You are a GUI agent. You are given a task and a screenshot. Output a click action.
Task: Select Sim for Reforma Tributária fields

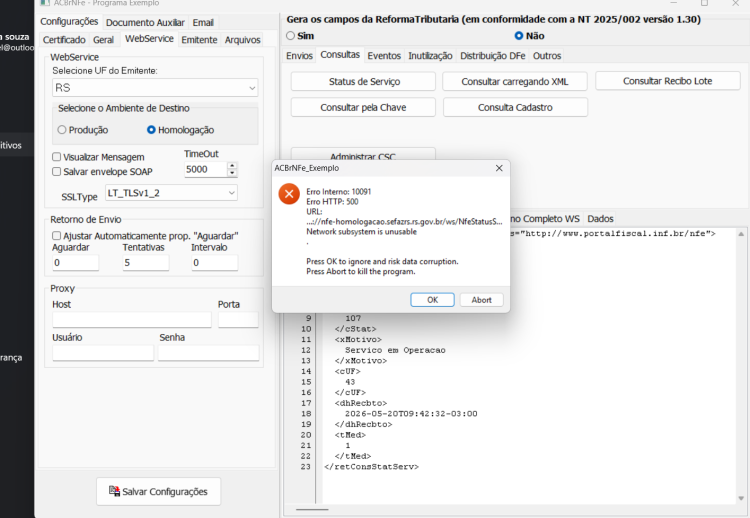pos(290,36)
